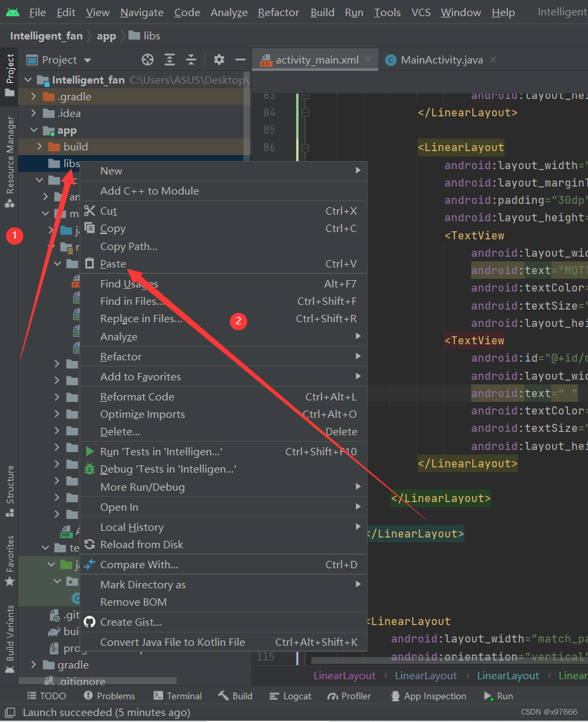Click the Copy icon in context menu
The height and width of the screenshot is (722, 588).
click(x=90, y=229)
